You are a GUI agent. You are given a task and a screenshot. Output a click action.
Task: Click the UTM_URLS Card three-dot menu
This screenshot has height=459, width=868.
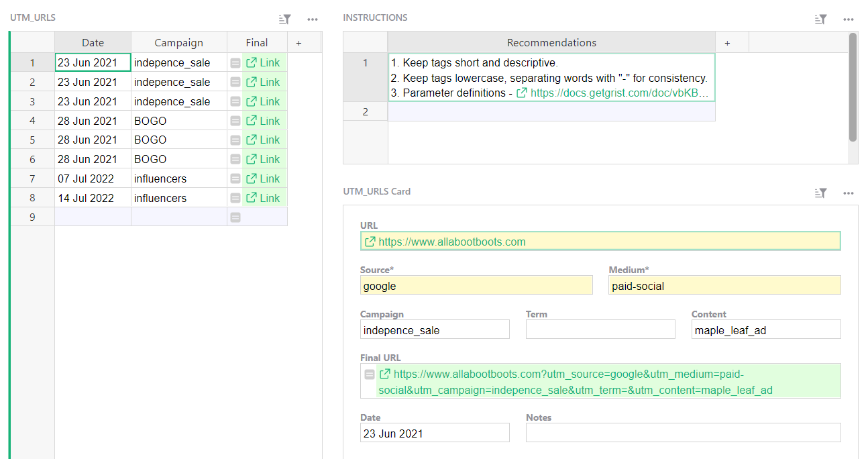tap(849, 193)
